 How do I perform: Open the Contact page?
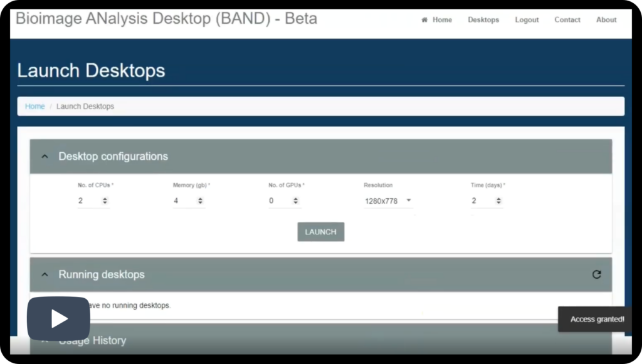click(x=567, y=20)
